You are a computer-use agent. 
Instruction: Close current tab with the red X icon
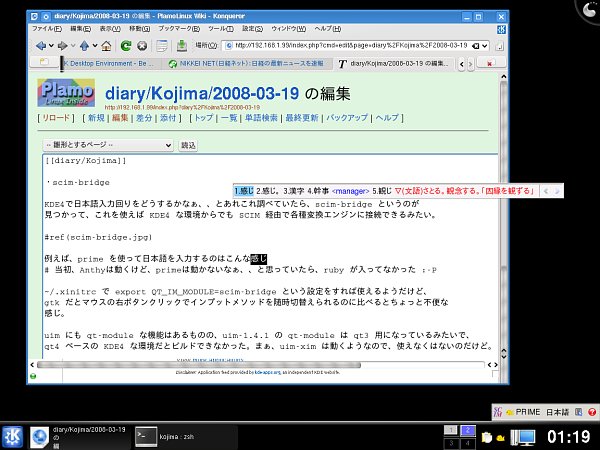tap(489, 64)
